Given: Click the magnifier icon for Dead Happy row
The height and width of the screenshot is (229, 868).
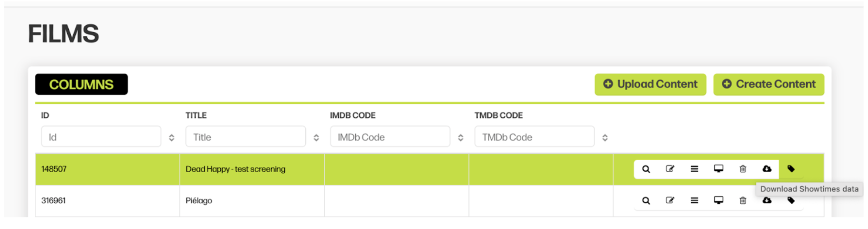Looking at the screenshot, I should (x=646, y=169).
